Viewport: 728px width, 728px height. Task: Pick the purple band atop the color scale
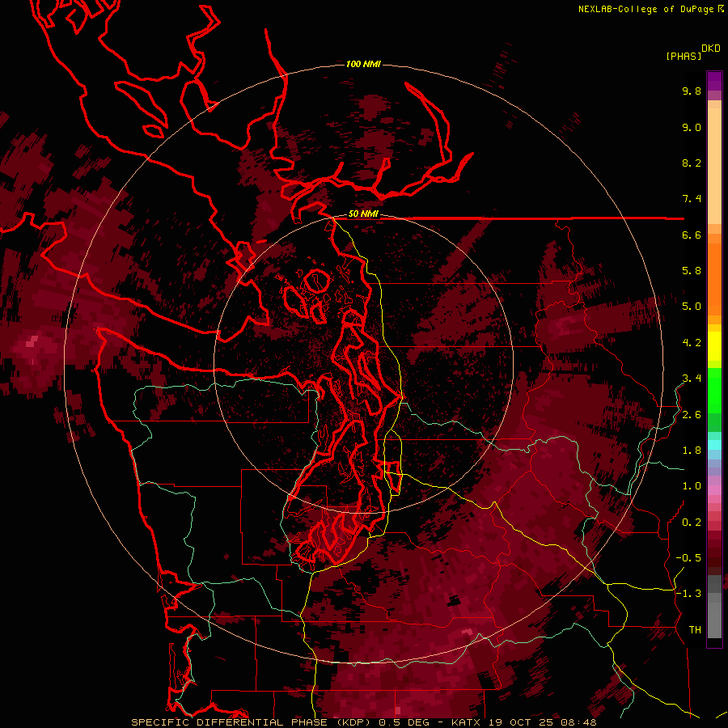click(714, 81)
